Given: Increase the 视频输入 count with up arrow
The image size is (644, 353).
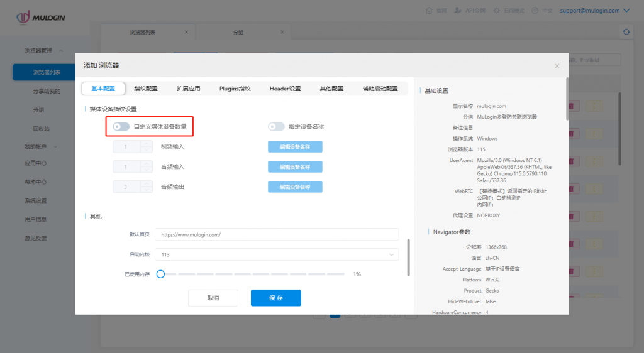Looking at the screenshot, I should (147, 144).
